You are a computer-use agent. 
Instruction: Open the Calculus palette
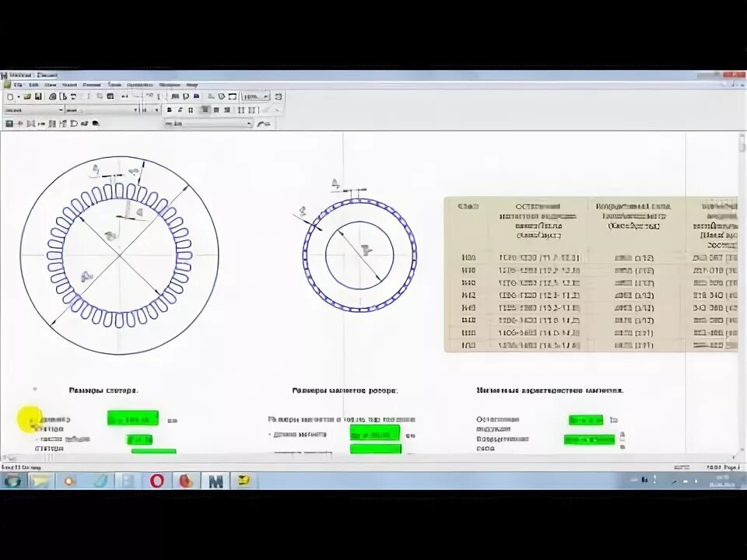point(52,124)
